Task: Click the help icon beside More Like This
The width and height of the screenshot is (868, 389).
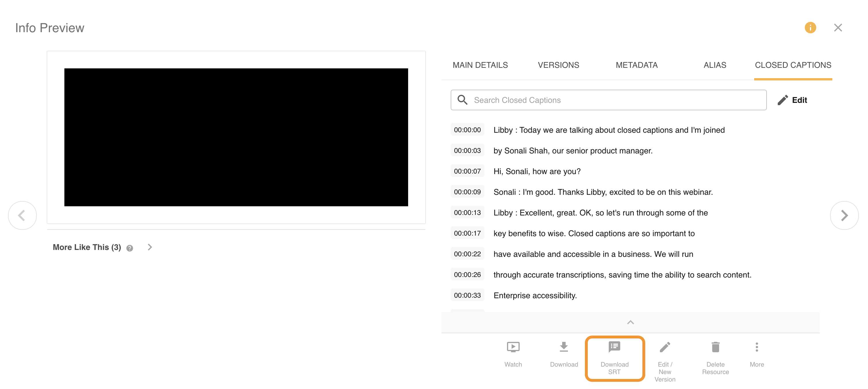Action: point(130,248)
